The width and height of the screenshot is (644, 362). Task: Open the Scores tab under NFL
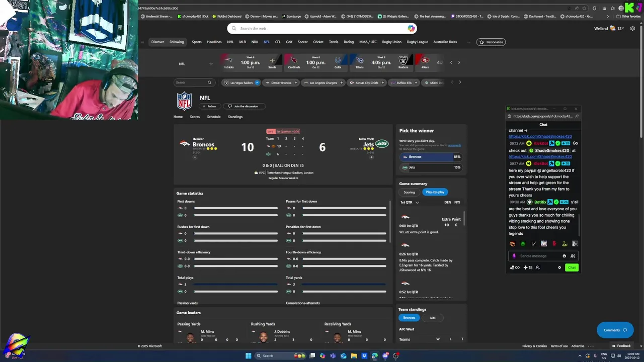195,117
